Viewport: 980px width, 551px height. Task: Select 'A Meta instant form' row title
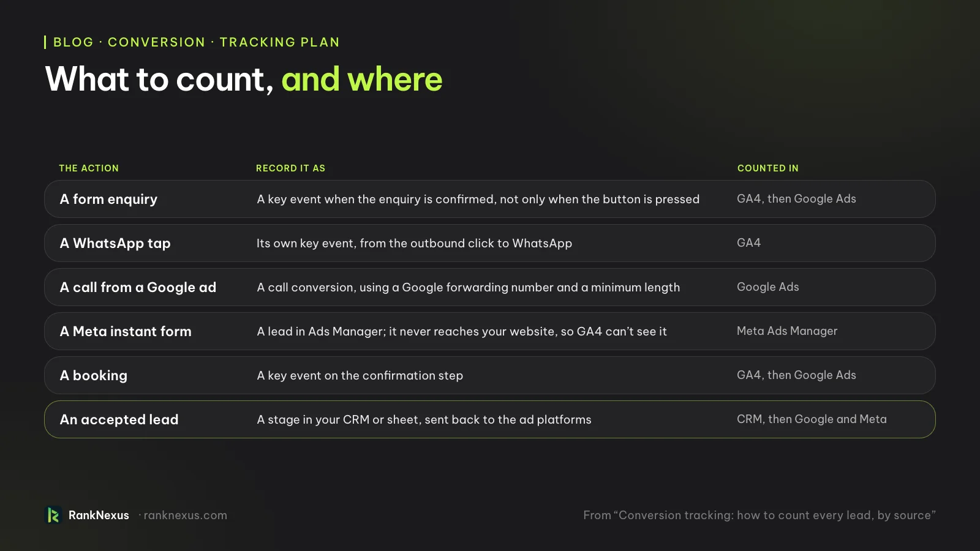pyautogui.click(x=126, y=331)
